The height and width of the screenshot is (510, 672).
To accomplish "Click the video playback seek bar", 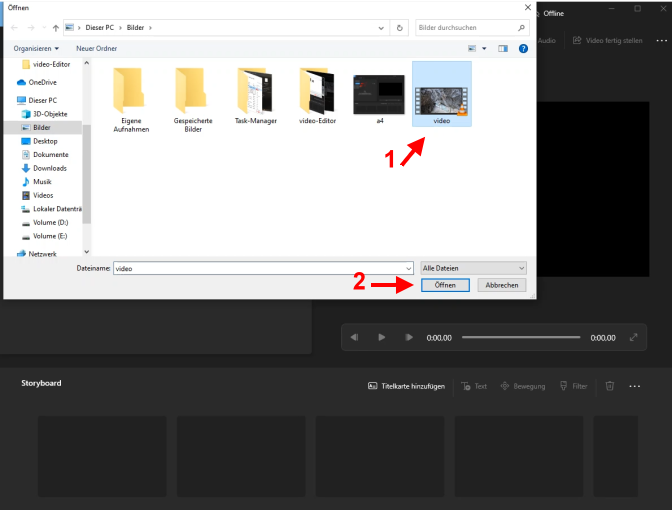I will (520, 338).
